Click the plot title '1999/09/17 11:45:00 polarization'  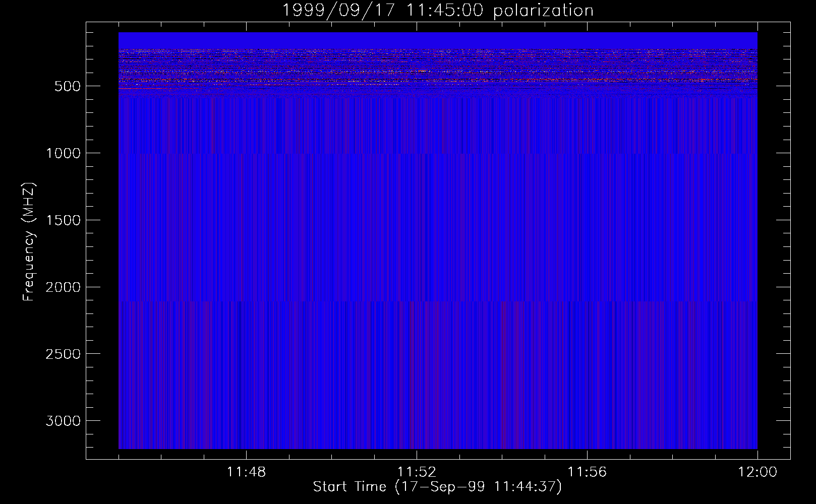(437, 10)
